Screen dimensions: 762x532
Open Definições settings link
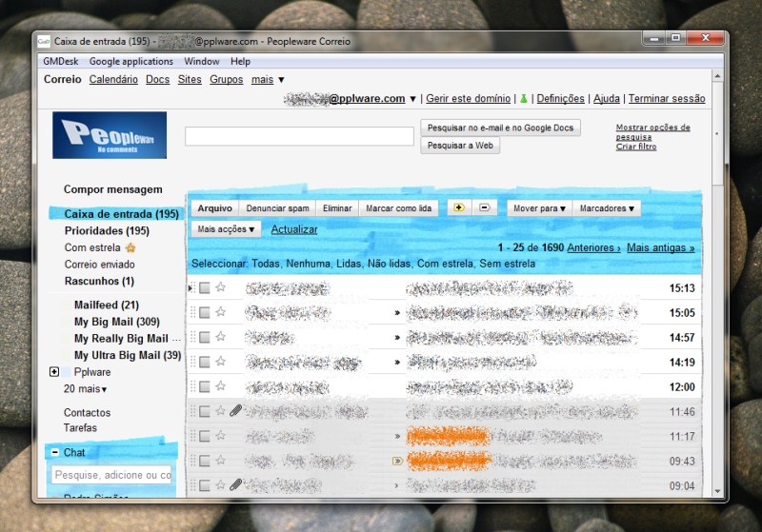pos(560,99)
